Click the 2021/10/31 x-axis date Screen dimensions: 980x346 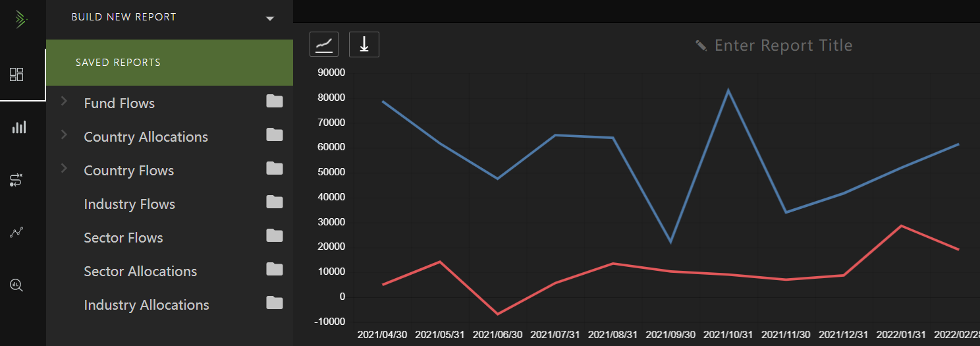tap(728, 335)
